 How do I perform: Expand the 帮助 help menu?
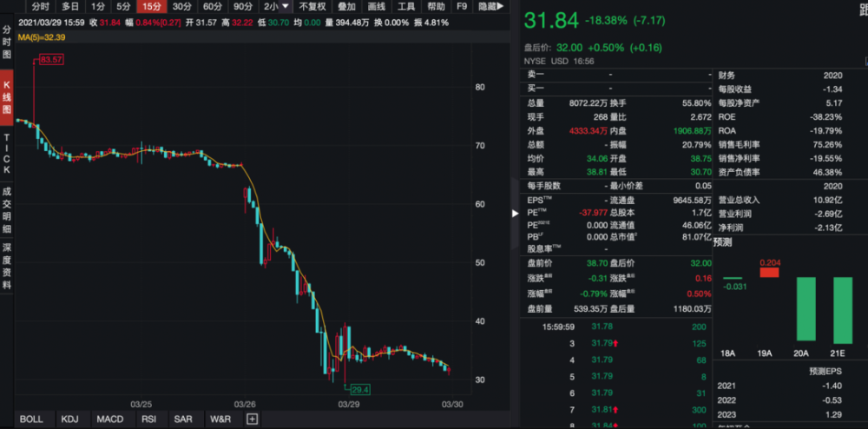click(x=436, y=7)
